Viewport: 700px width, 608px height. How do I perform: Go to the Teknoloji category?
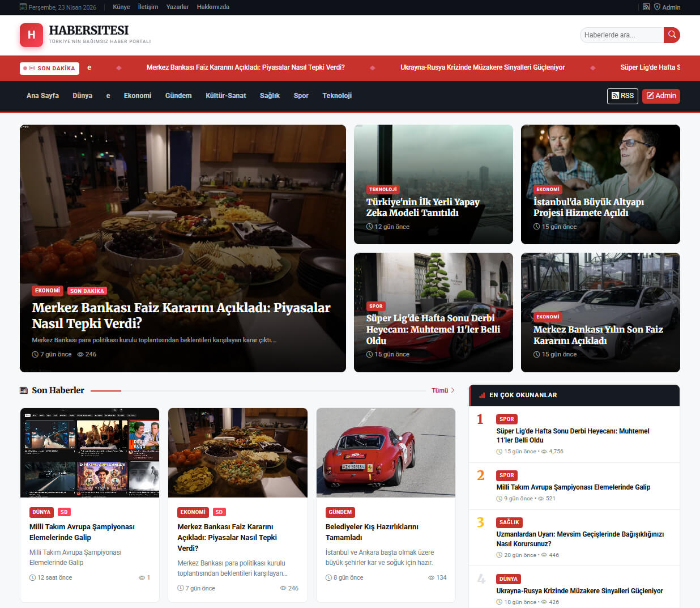(x=337, y=96)
